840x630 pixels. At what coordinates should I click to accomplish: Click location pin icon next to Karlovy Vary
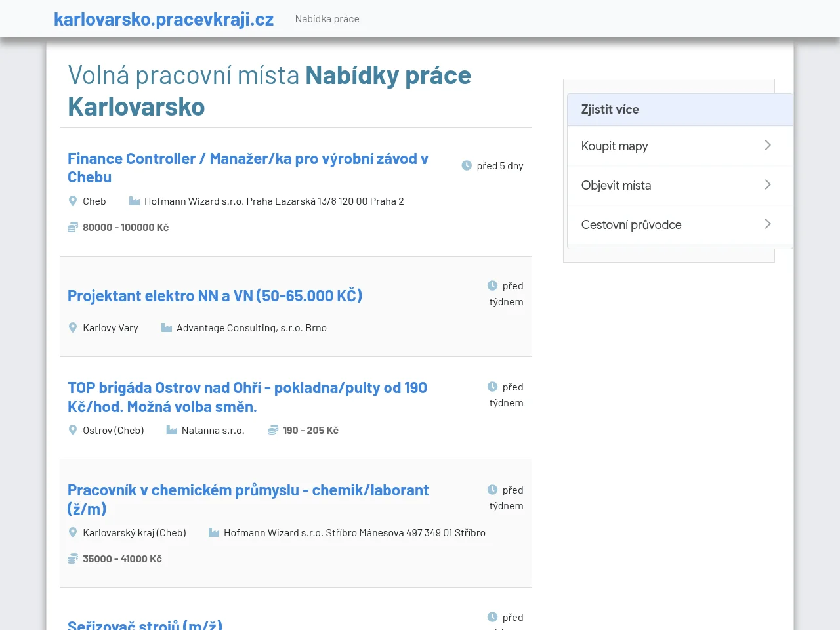(73, 327)
